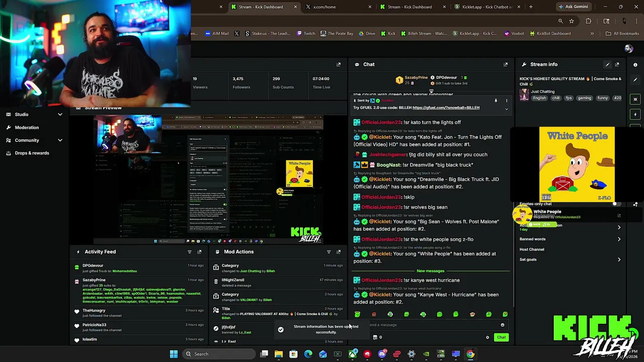644x362 pixels.
Task: Click Windows taskbar Search box
Action: click(219, 354)
